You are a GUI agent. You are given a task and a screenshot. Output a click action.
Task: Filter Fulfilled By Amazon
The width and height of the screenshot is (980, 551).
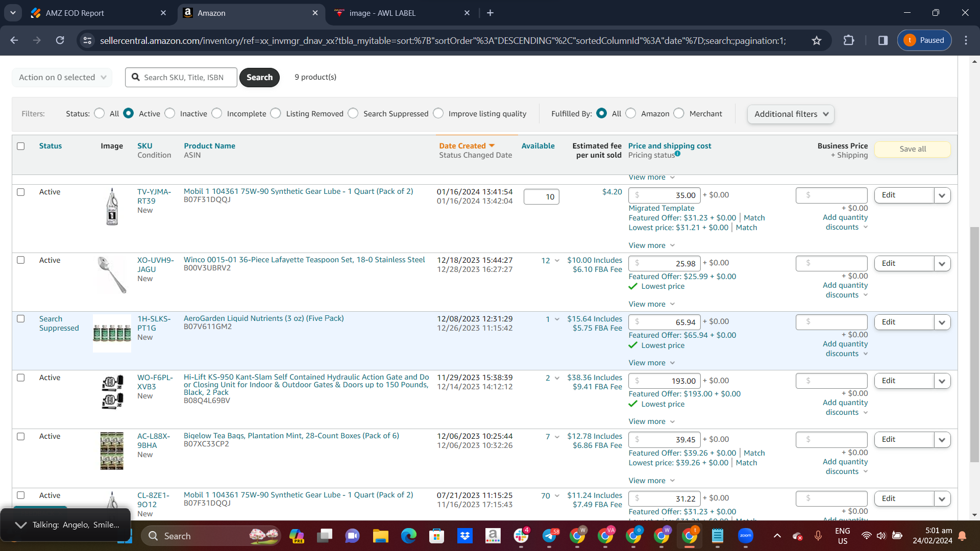(x=631, y=113)
